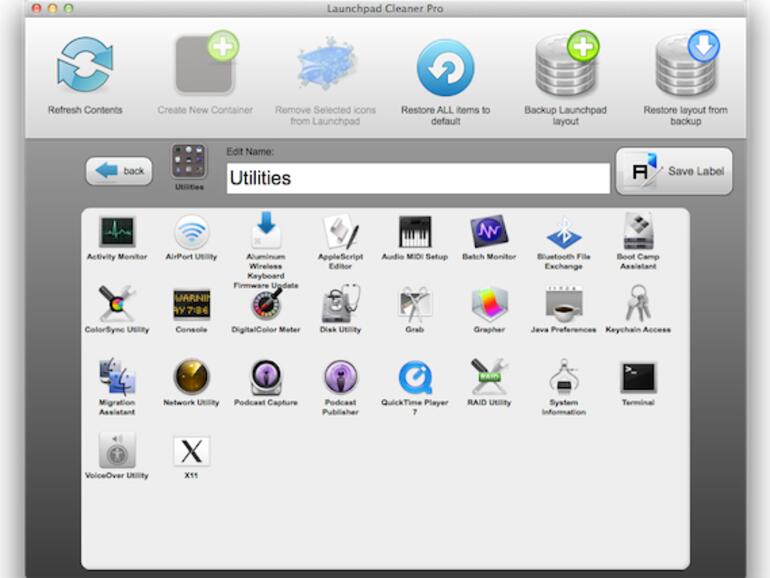Viewport: 770px width, 578px height.
Task: Minimize the window with the yellow button
Action: tap(52, 8)
